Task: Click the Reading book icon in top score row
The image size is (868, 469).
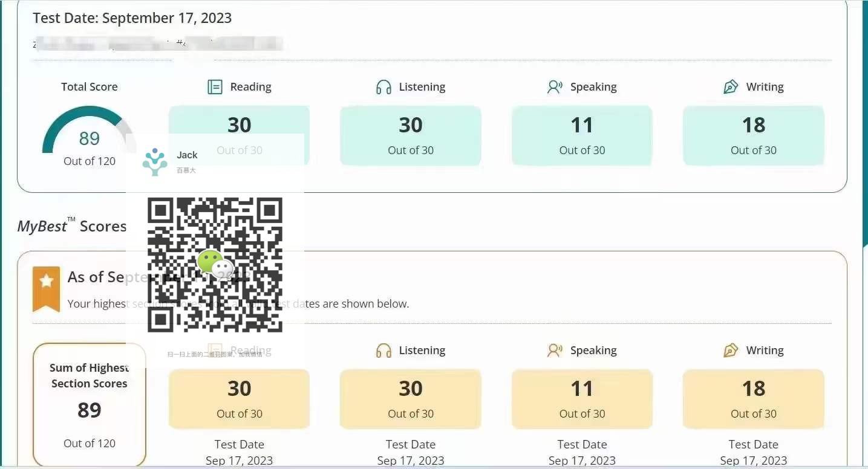Action: (215, 87)
